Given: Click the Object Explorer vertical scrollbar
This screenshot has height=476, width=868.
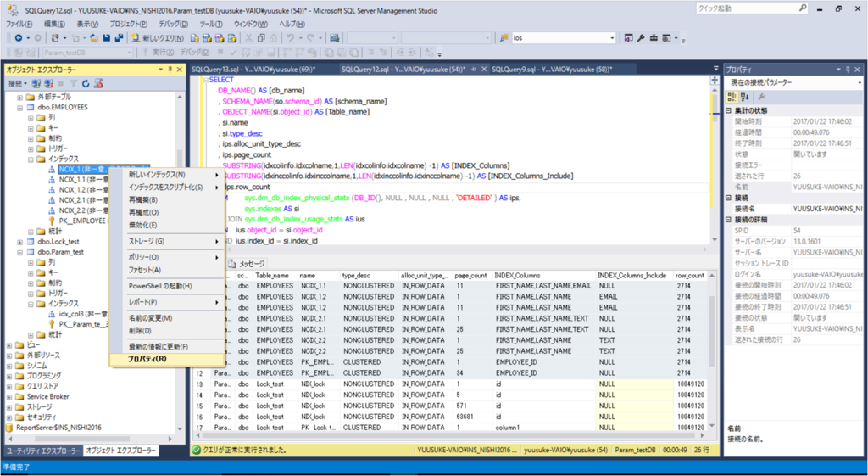Looking at the screenshot, I should coord(180,263).
